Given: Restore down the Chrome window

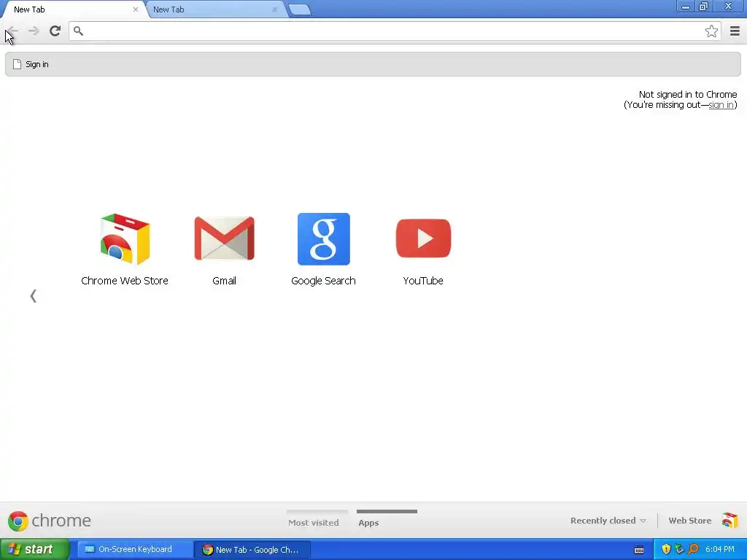Looking at the screenshot, I should (704, 6).
